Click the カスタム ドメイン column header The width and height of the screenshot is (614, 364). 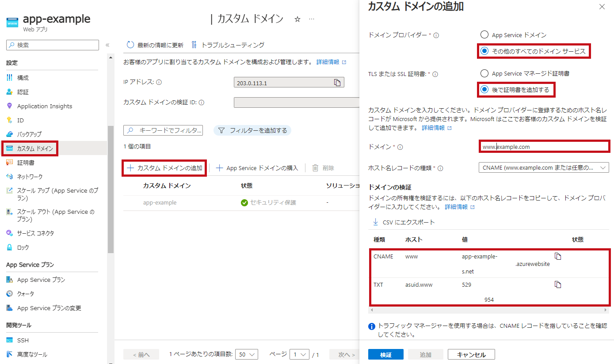click(x=167, y=186)
